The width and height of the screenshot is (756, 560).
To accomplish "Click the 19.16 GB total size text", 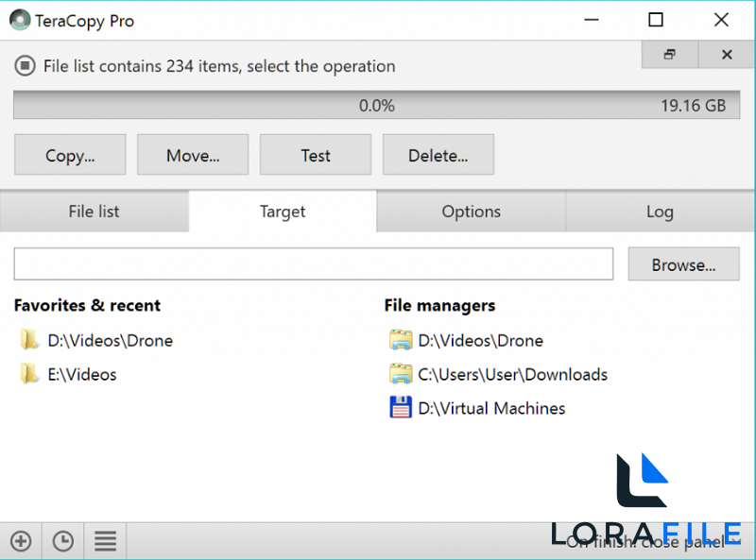I will coord(693,106).
